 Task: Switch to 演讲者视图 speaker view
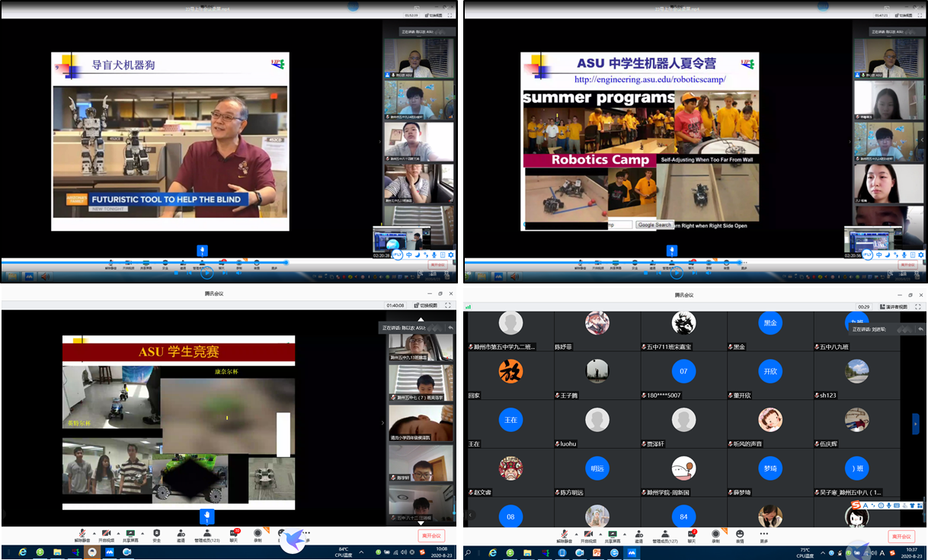pos(894,307)
